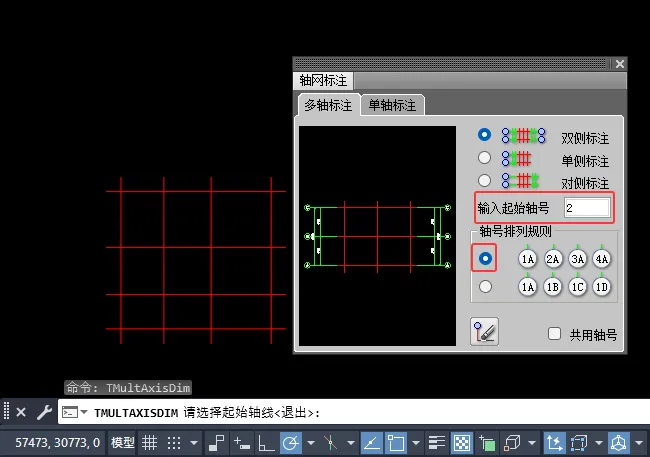Toggle selection cycling icon
This screenshot has height=457, width=650.
tap(488, 443)
